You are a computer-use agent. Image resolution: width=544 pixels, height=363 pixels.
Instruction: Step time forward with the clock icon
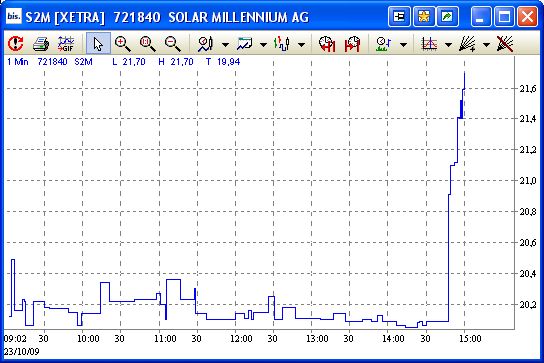352,44
